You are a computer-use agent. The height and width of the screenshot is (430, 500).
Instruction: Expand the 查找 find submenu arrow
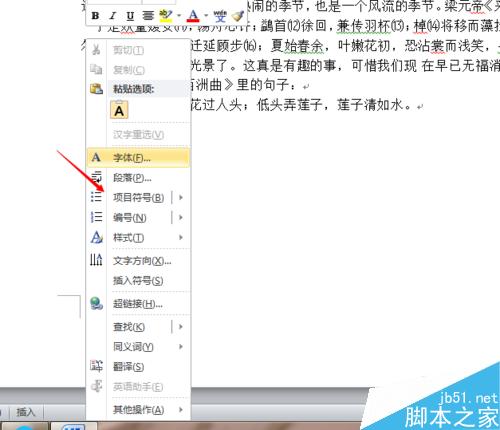tap(181, 327)
